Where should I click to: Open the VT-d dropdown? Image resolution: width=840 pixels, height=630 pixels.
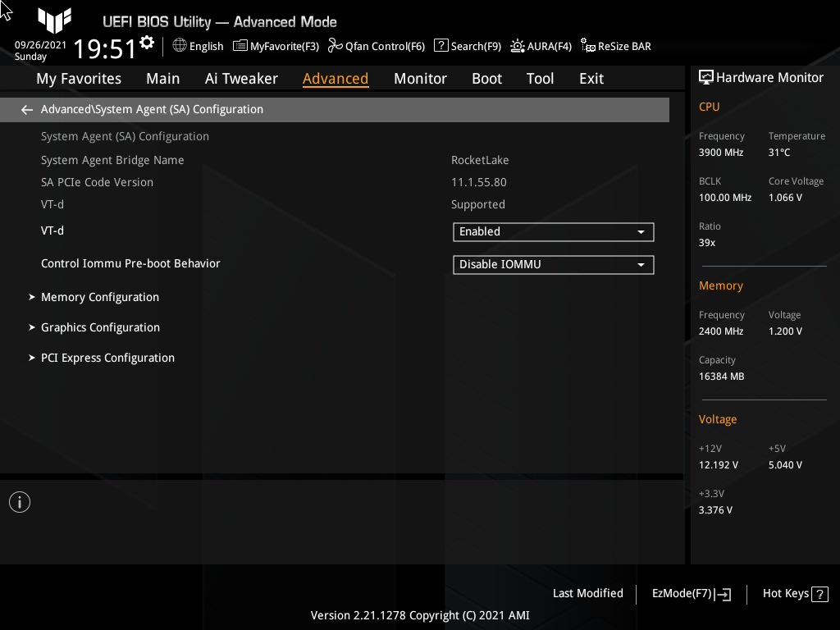pyautogui.click(x=553, y=231)
